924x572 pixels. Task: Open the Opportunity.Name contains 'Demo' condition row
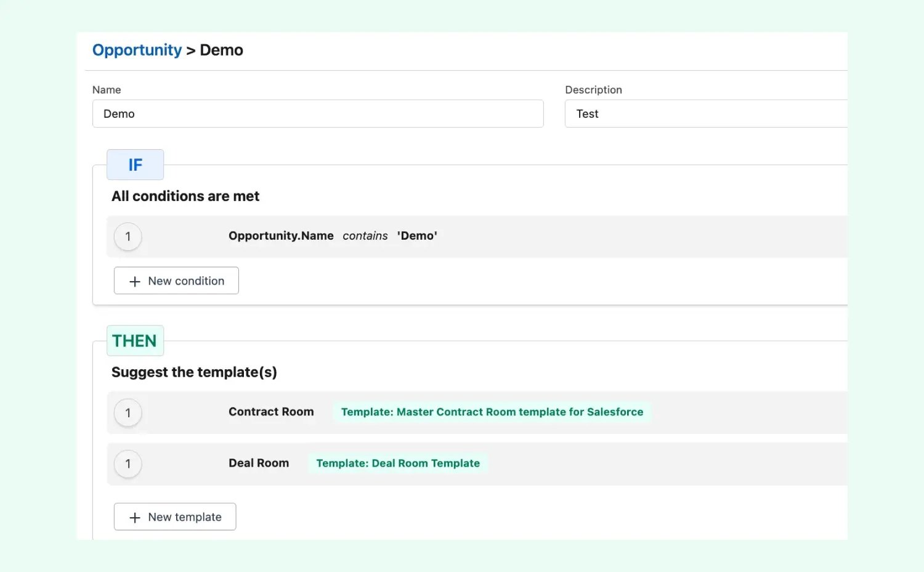(477, 236)
